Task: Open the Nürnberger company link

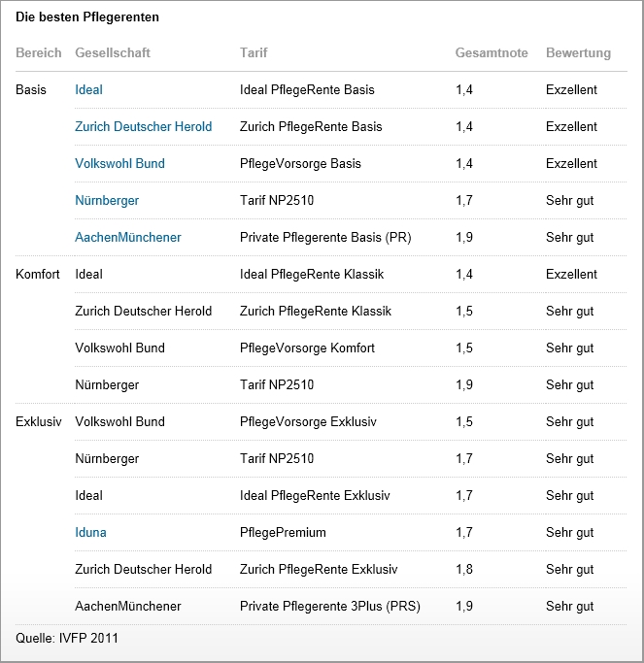Action: click(107, 200)
